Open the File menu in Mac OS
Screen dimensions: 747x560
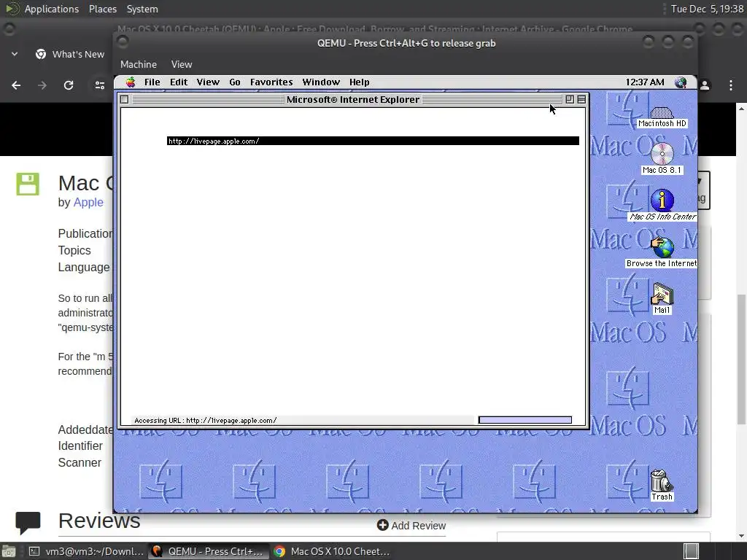click(152, 82)
